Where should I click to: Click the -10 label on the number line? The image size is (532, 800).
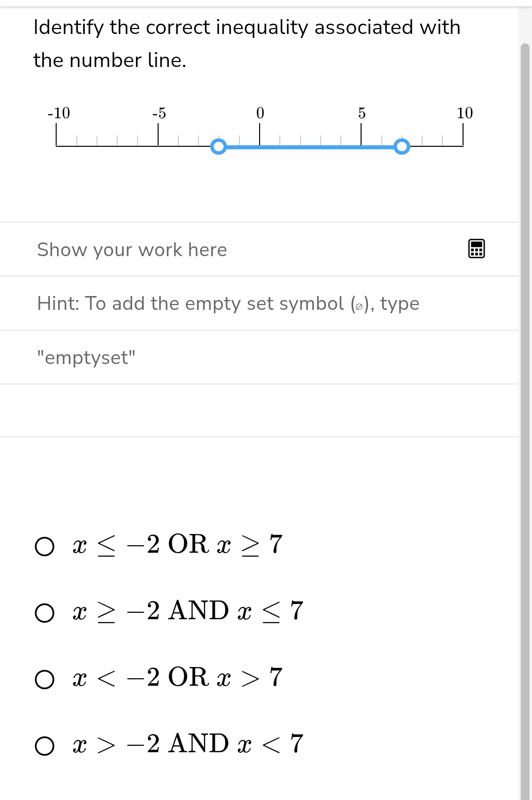pos(59,113)
